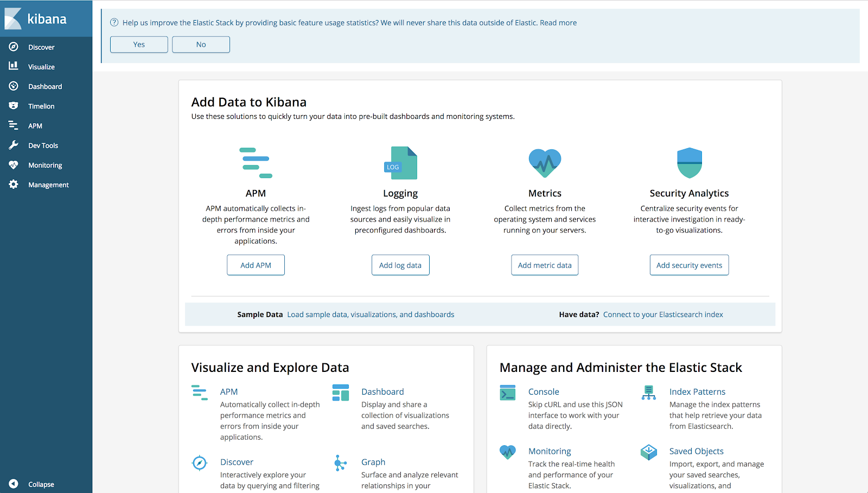Viewport: 868px width, 493px height.
Task: Click the Add metric data button
Action: click(545, 265)
